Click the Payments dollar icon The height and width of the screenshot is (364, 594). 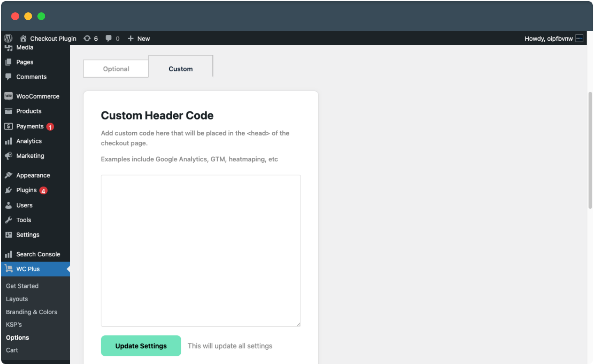click(8, 126)
